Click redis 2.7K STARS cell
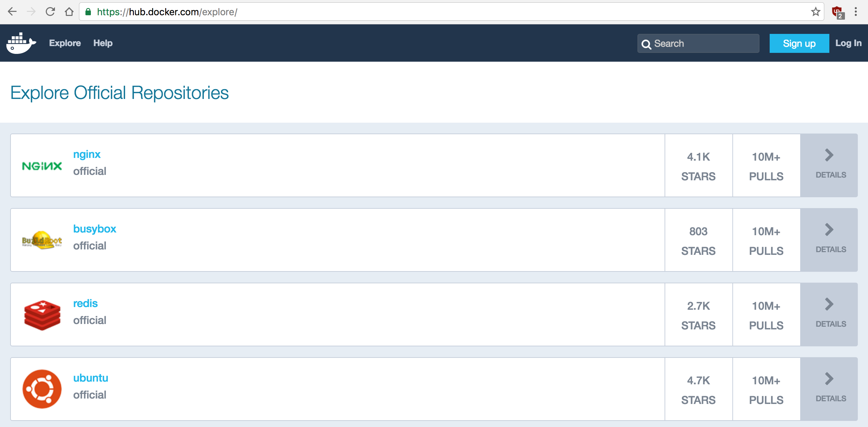Viewport: 868px width, 427px height. tap(698, 314)
